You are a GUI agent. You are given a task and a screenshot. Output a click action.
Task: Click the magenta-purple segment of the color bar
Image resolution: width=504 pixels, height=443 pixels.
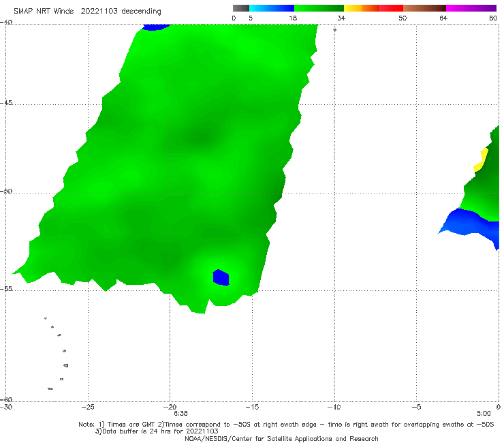pos(471,8)
